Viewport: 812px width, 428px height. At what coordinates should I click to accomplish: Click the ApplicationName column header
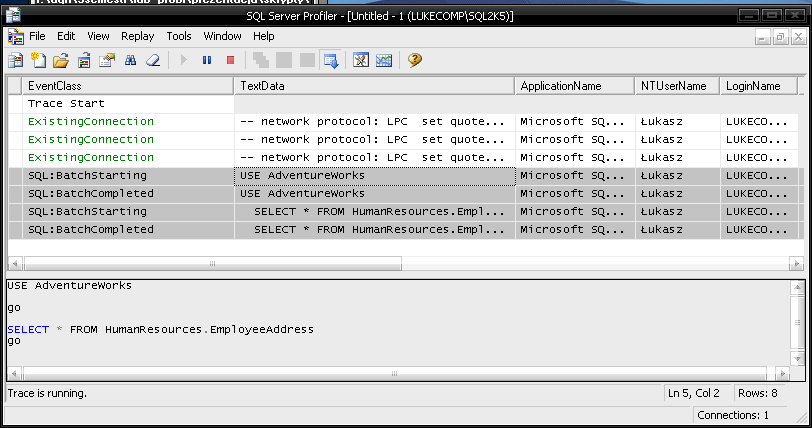coord(575,86)
